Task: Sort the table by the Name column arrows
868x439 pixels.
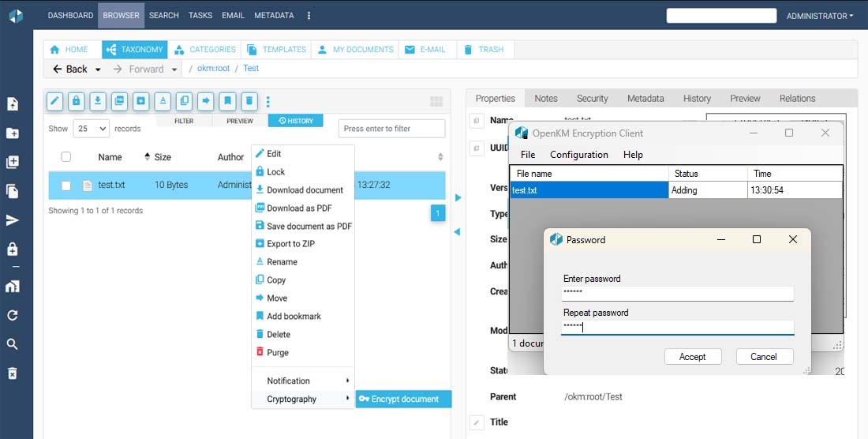Action: [x=148, y=156]
